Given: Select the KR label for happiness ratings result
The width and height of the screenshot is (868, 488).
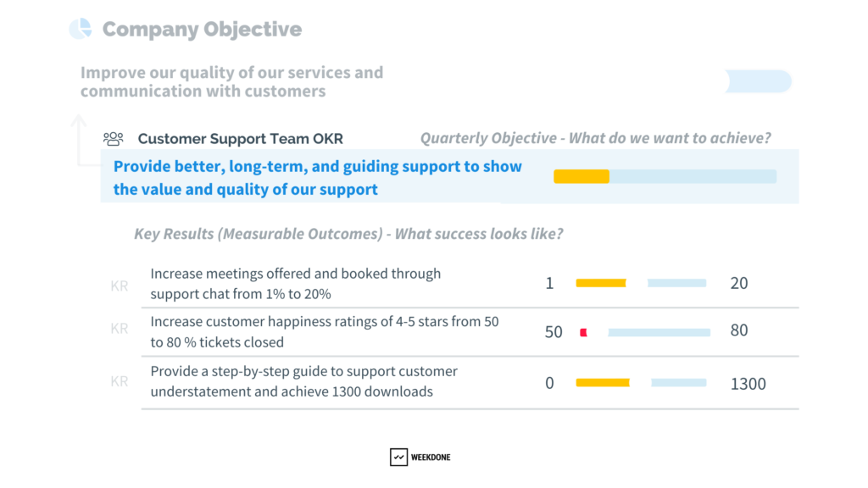Looking at the screenshot, I should click(x=120, y=328).
